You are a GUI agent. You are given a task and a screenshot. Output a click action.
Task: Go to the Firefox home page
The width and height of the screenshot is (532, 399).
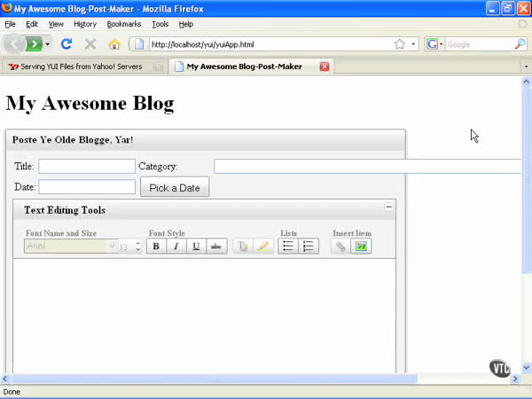[x=113, y=43]
